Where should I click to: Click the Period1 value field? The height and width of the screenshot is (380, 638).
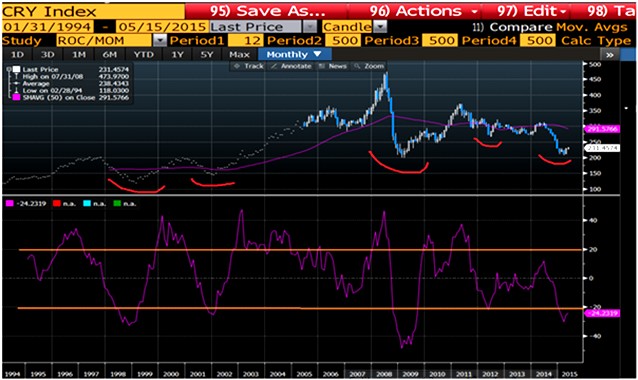click(246, 41)
